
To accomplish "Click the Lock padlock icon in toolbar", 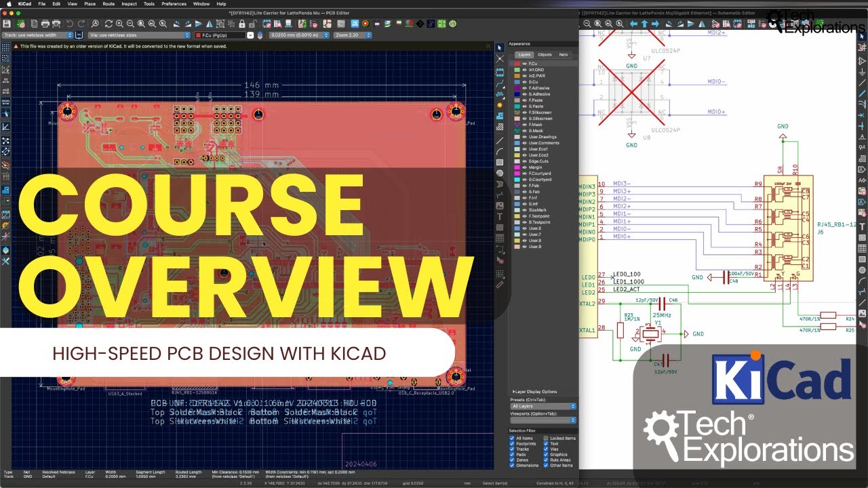I will click(x=241, y=23).
